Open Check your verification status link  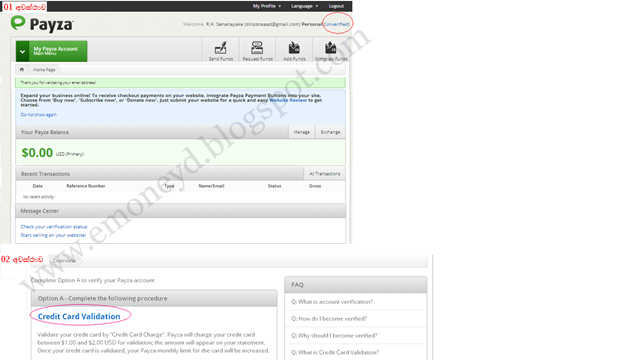(x=54, y=227)
